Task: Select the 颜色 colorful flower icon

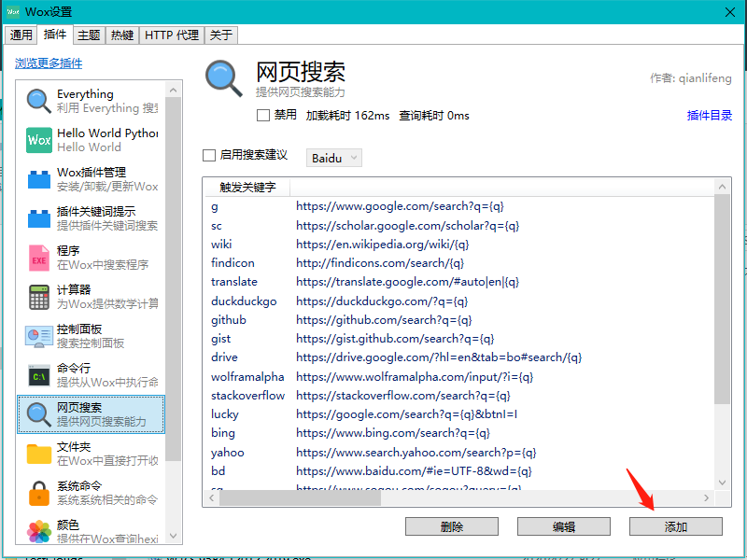Action: coord(39,532)
